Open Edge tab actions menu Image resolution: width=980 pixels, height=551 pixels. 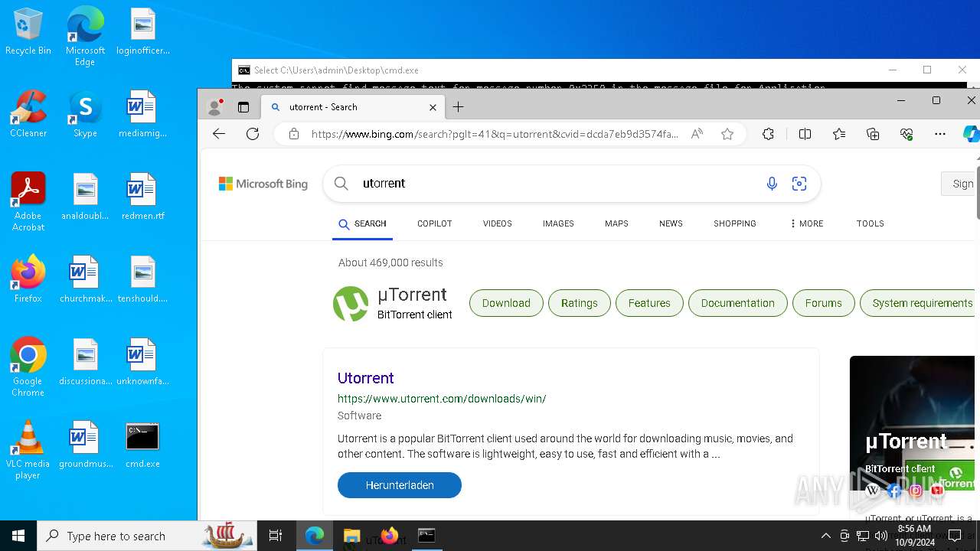(x=243, y=107)
